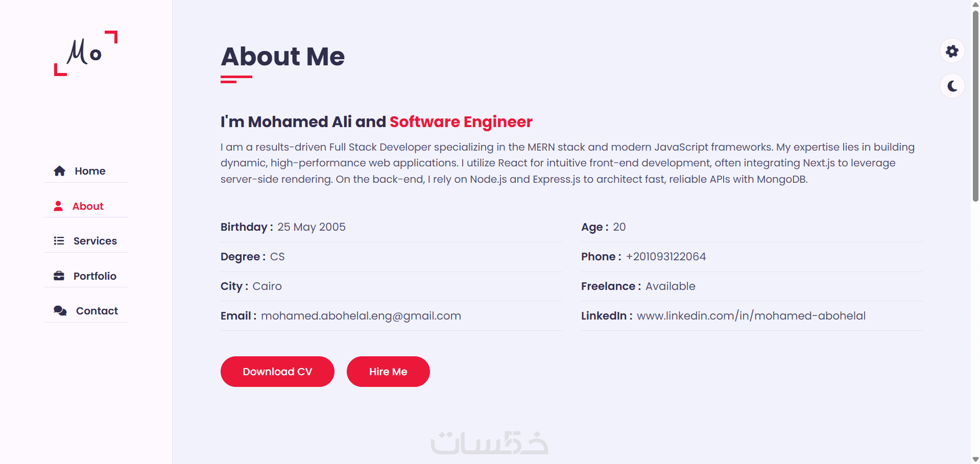Viewport: 980px width, 464px height.
Task: Toggle dark mode with moon icon
Action: [952, 86]
